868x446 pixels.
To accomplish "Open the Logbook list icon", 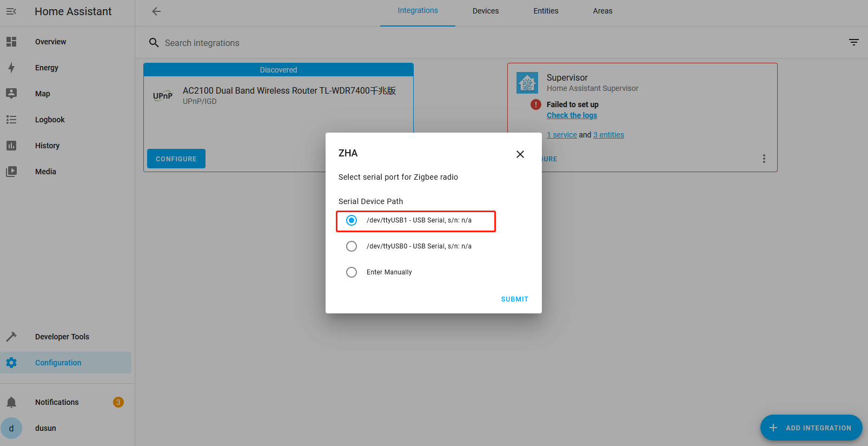I will point(11,120).
